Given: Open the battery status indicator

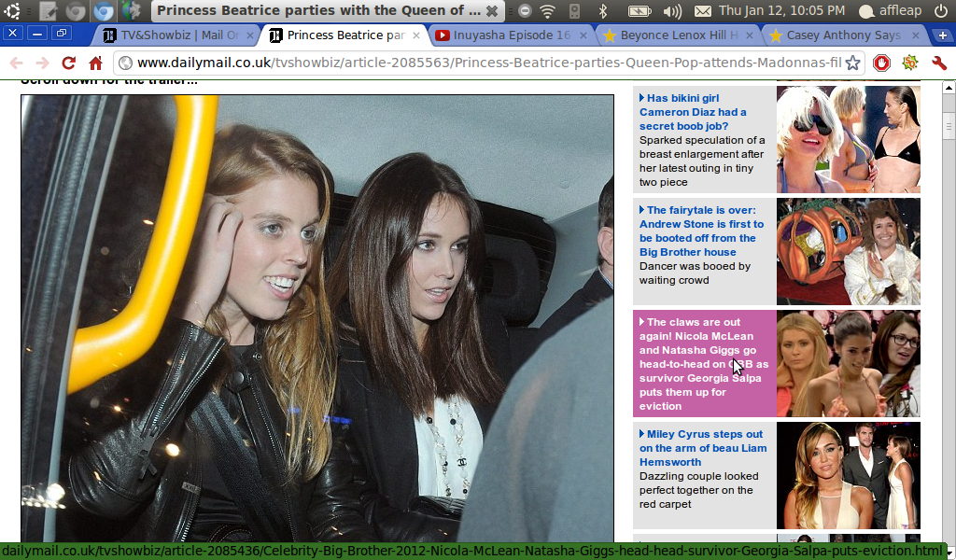Looking at the screenshot, I should [640, 11].
